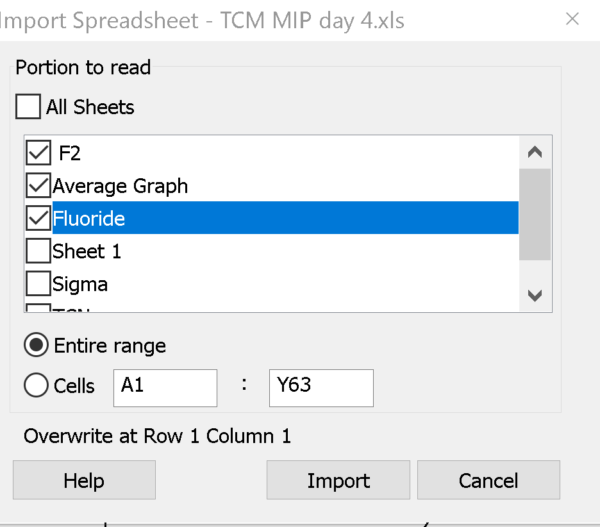600x527 pixels.
Task: Close the Import Spreadsheet dialog
Action: [x=572, y=19]
